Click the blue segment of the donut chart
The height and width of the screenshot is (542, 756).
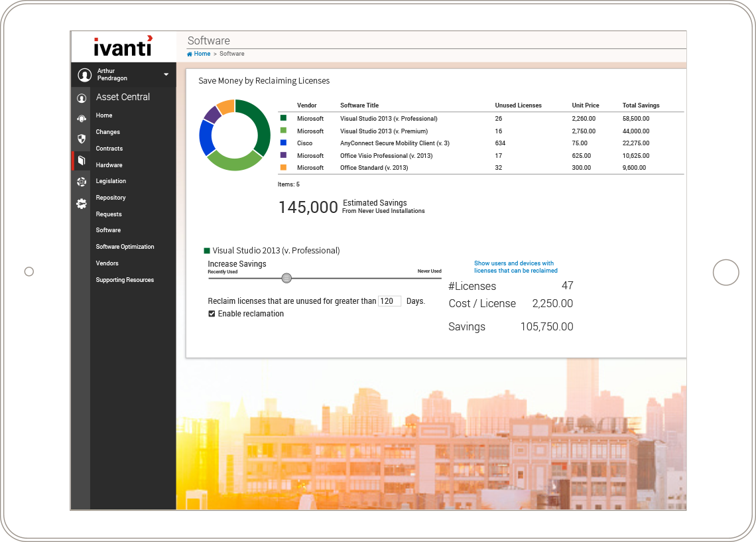[x=206, y=137]
